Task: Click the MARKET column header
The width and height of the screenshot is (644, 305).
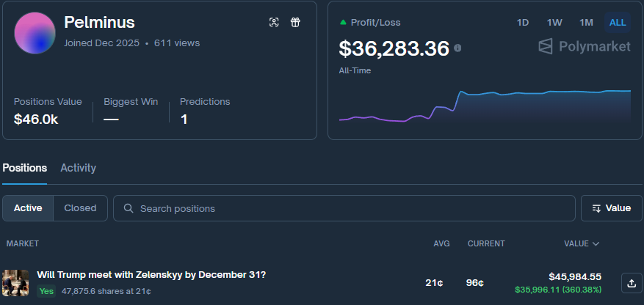Action: click(x=23, y=243)
